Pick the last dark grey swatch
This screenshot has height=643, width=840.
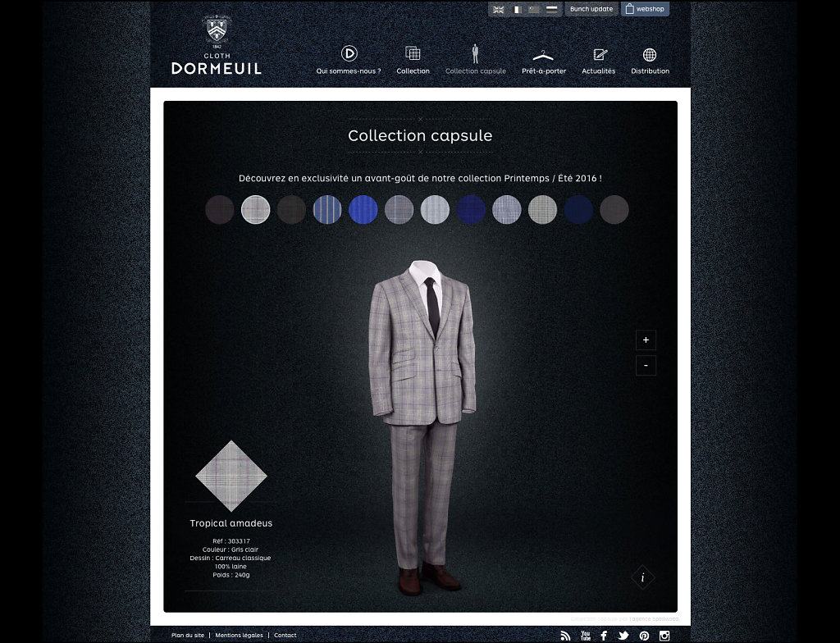coord(614,209)
